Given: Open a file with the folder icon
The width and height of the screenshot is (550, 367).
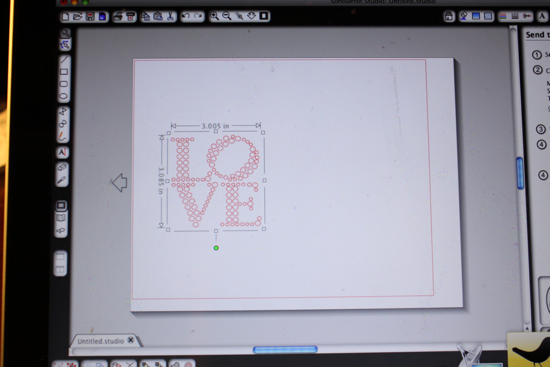Looking at the screenshot, I should (x=78, y=16).
